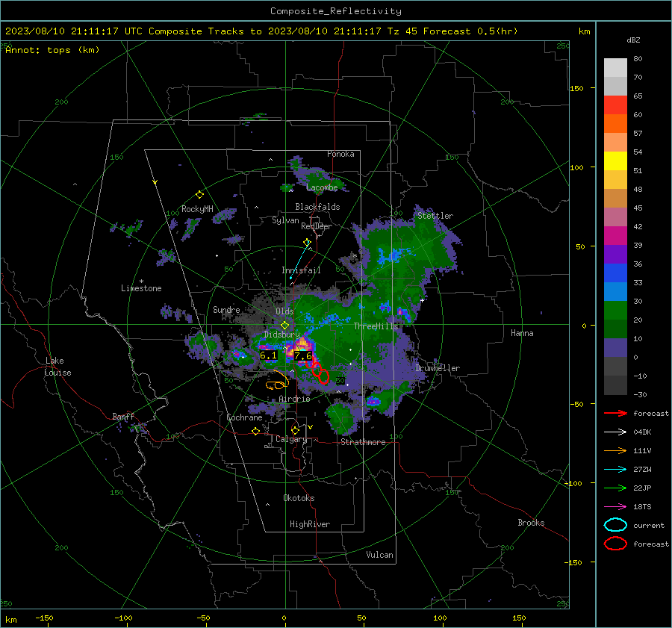Image resolution: width=672 pixels, height=628 pixels.
Task: Click the Lake Louise label
Action: click(58, 367)
